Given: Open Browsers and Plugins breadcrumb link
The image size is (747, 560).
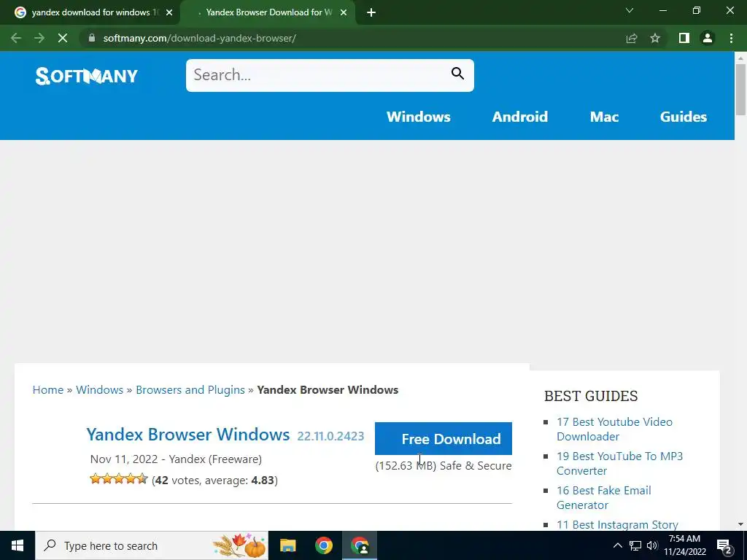Looking at the screenshot, I should [190, 389].
